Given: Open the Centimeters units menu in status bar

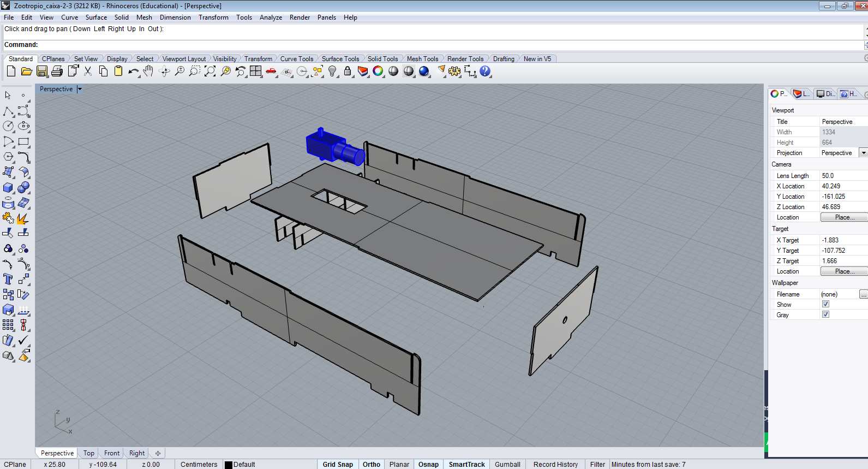Looking at the screenshot, I should tap(199, 464).
